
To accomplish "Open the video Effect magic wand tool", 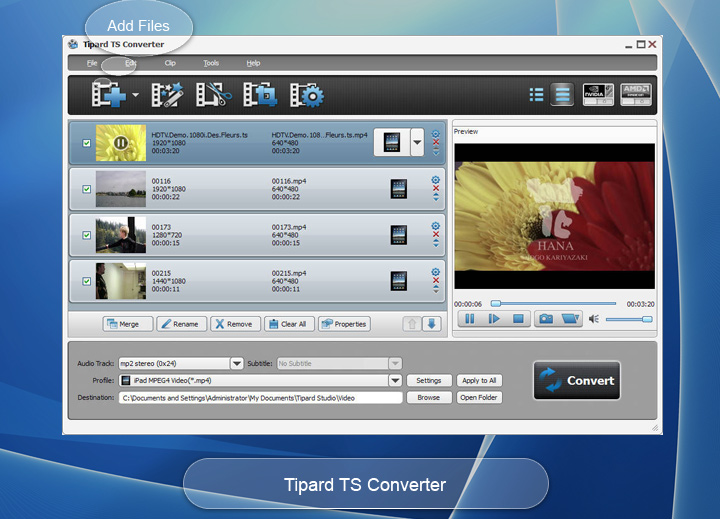I will tap(168, 95).
